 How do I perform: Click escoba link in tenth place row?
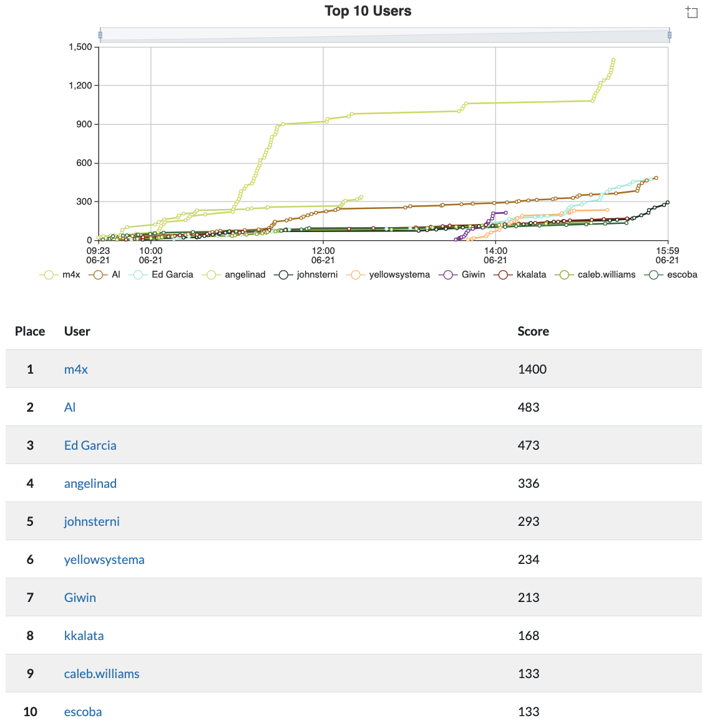(83, 712)
